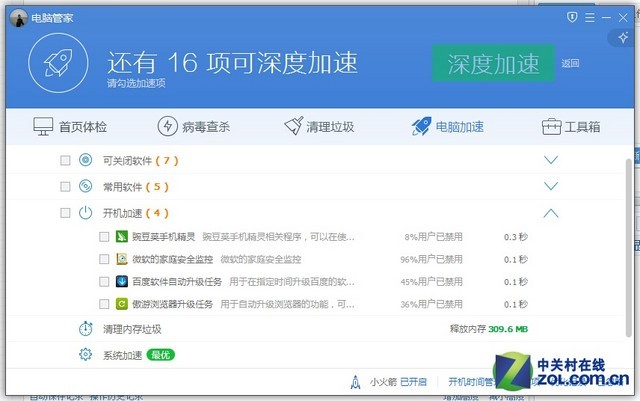Open the title bar dropdown menu arrow
The width and height of the screenshot is (640, 401).
tap(590, 16)
